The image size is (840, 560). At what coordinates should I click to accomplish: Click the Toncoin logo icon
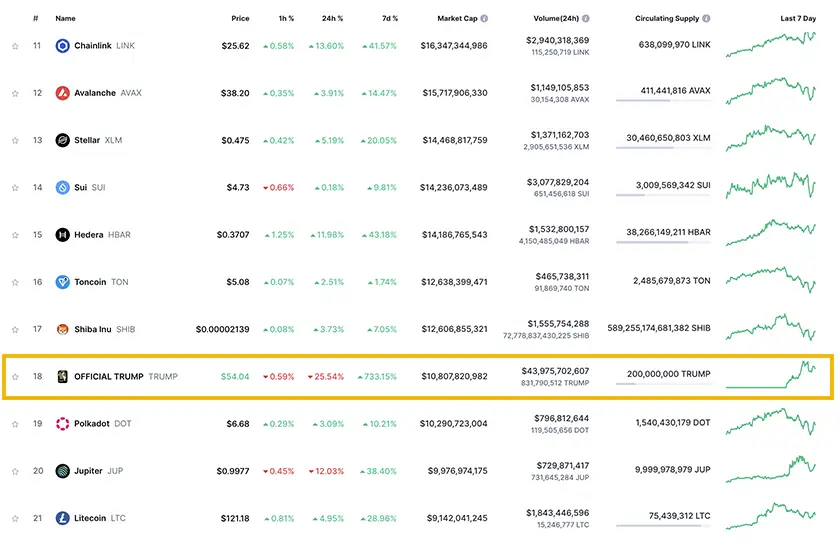62,282
